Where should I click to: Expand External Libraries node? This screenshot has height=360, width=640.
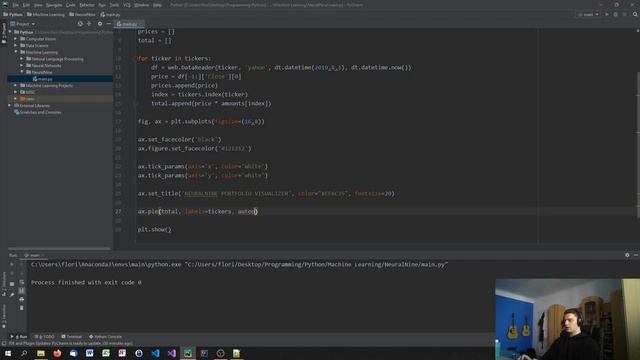pos(10,105)
